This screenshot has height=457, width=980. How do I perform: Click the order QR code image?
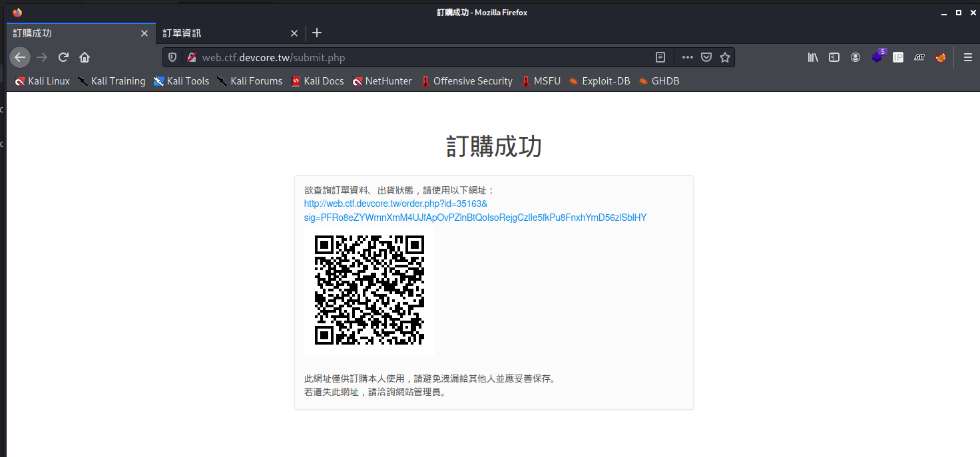[369, 290]
